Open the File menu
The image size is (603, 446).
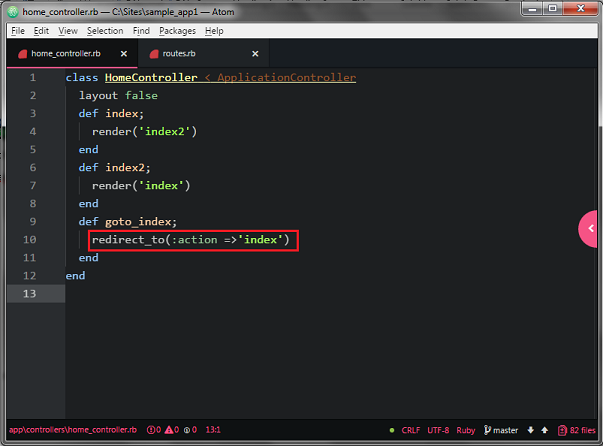coord(18,31)
